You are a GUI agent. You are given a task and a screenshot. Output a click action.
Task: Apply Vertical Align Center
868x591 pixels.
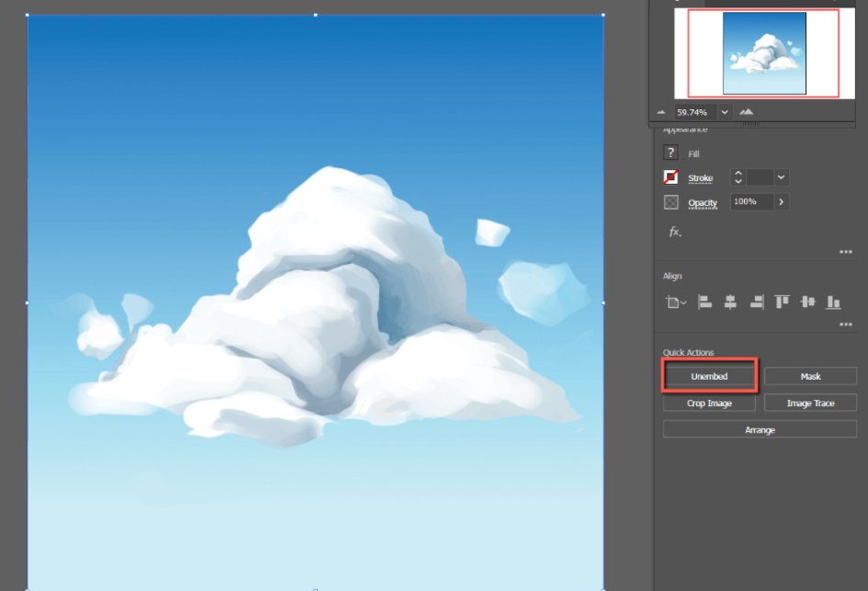tap(807, 301)
